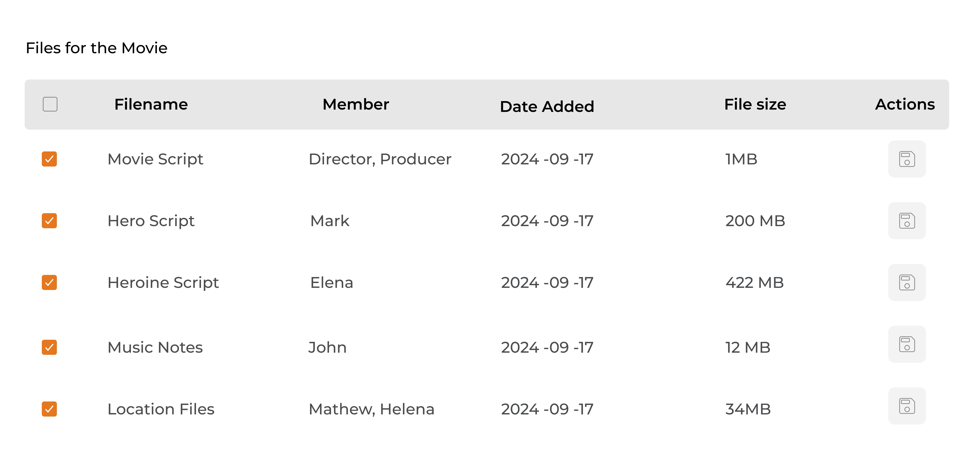
Task: Sort by the Filename column header
Action: (x=151, y=104)
